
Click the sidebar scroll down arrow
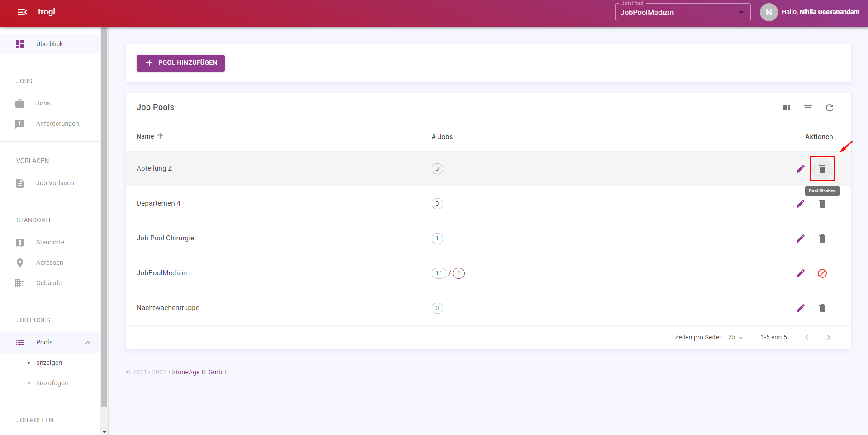pyautogui.click(x=104, y=432)
